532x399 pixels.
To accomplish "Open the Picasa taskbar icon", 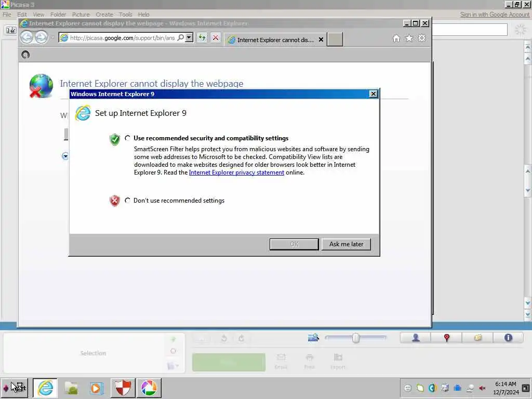I will (149, 388).
